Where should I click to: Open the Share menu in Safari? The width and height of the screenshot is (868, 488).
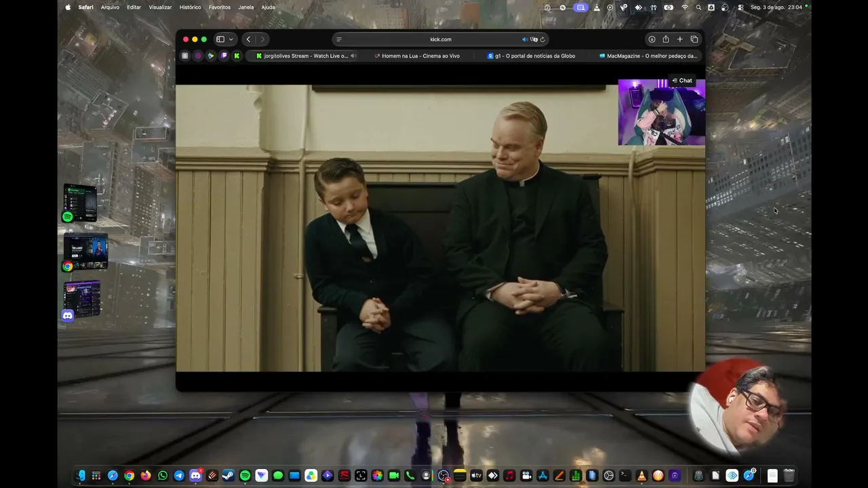click(666, 39)
